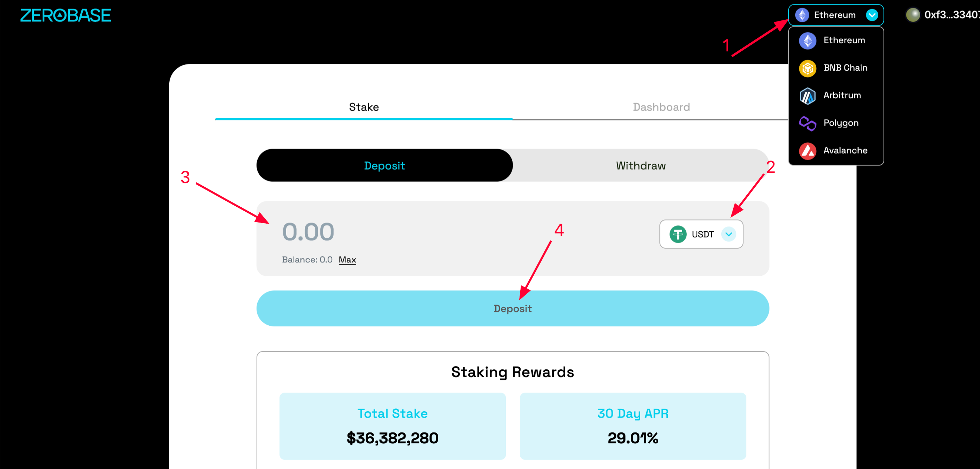The width and height of the screenshot is (980, 469).
Task: Choose Avalanche from the network menu
Action: point(845,150)
